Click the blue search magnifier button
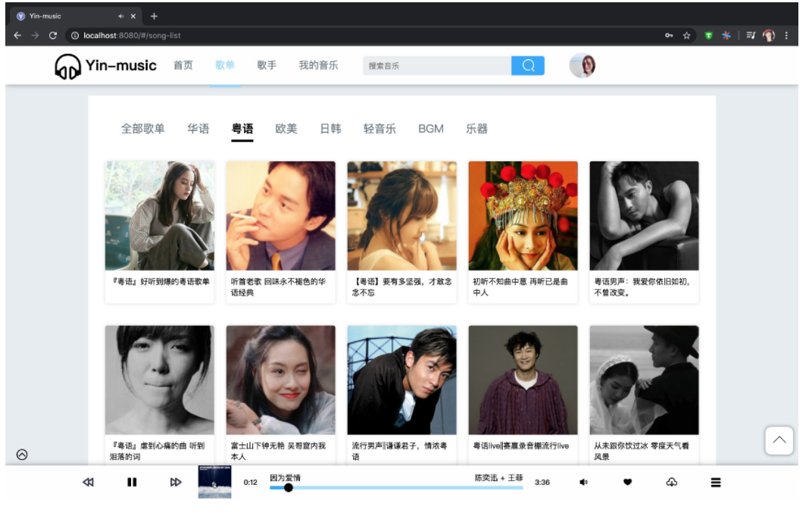 pos(528,66)
